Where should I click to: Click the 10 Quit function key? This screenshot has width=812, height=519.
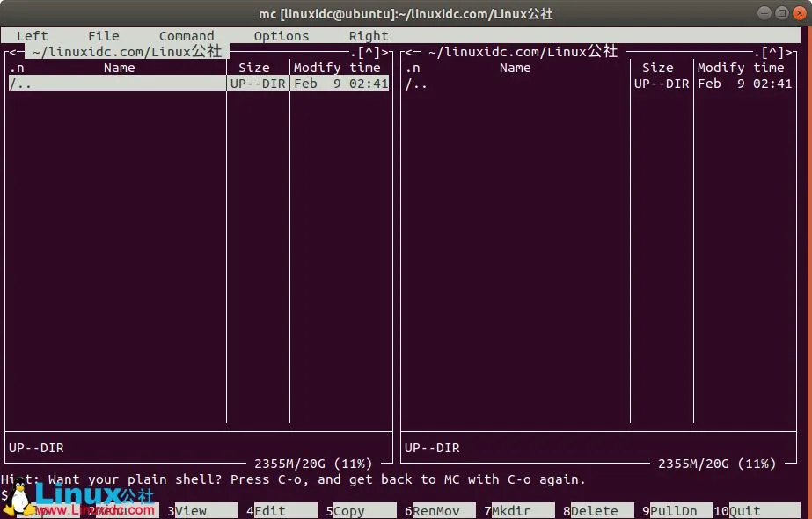(x=757, y=511)
